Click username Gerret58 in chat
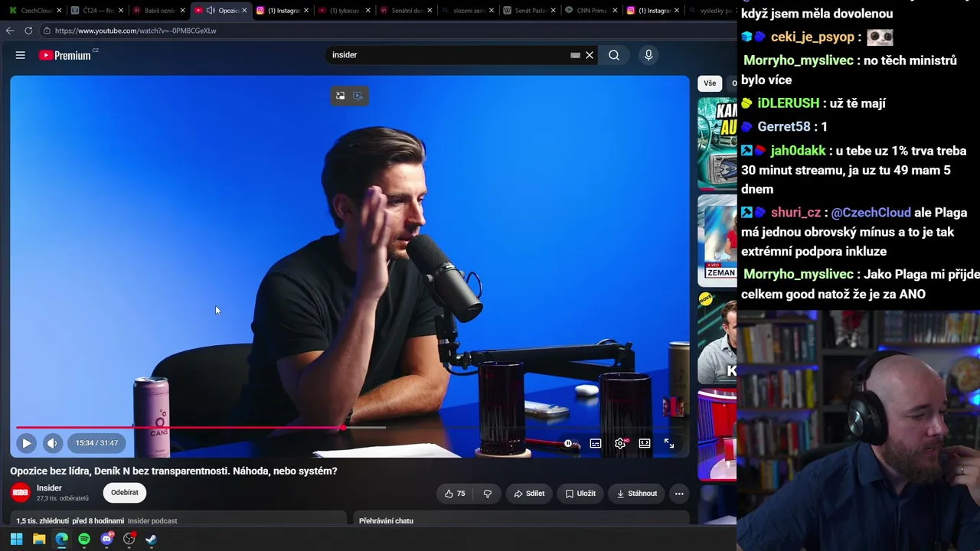This screenshot has height=551, width=980. [x=784, y=127]
